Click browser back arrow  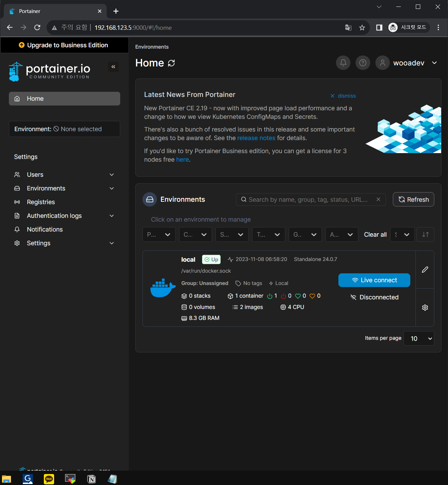pyautogui.click(x=10, y=27)
